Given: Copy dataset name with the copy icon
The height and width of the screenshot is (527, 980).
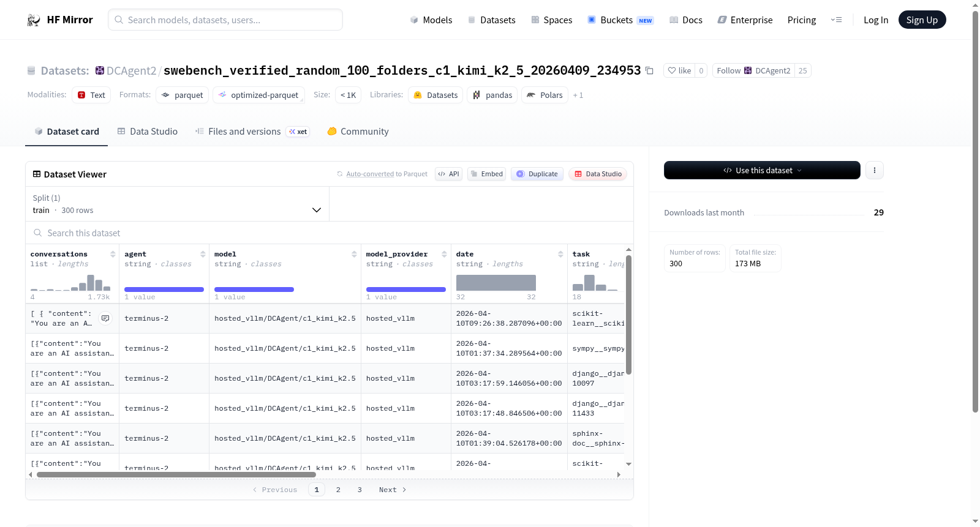Looking at the screenshot, I should point(650,71).
